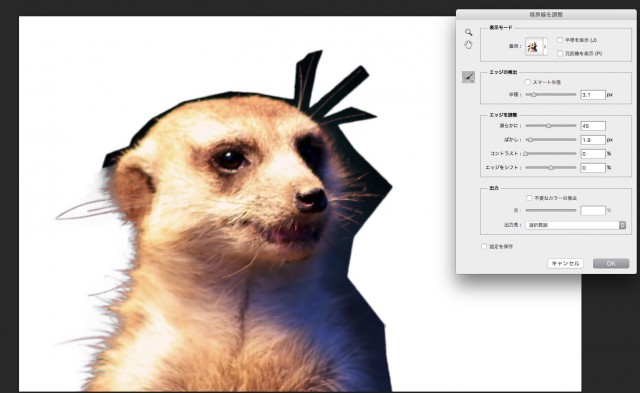Image resolution: width=640 pixels, height=393 pixels.
Task: Click the キャンセル (Cancel) button
Action: click(x=565, y=264)
